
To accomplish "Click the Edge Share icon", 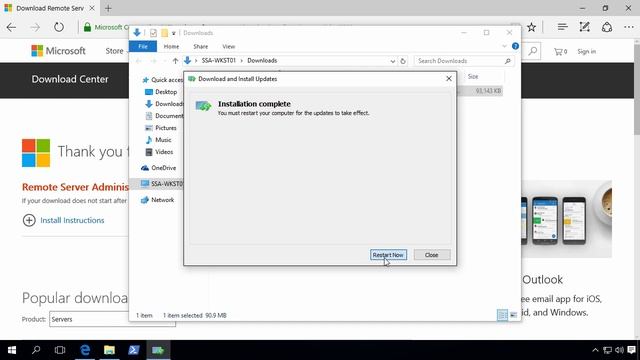I will coord(607,27).
